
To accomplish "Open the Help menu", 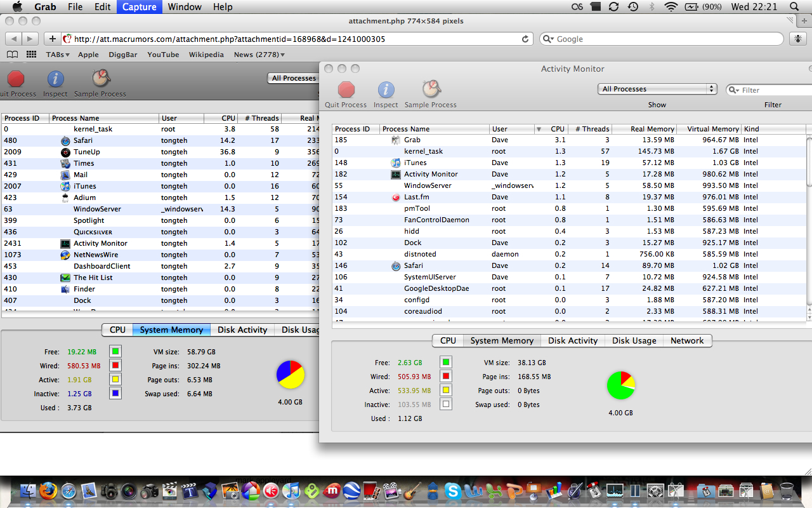I will 223,7.
